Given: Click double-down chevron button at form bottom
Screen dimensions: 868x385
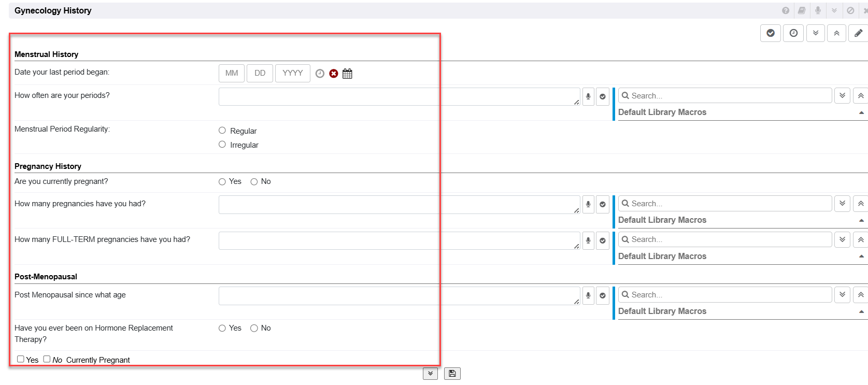Looking at the screenshot, I should coord(430,374).
